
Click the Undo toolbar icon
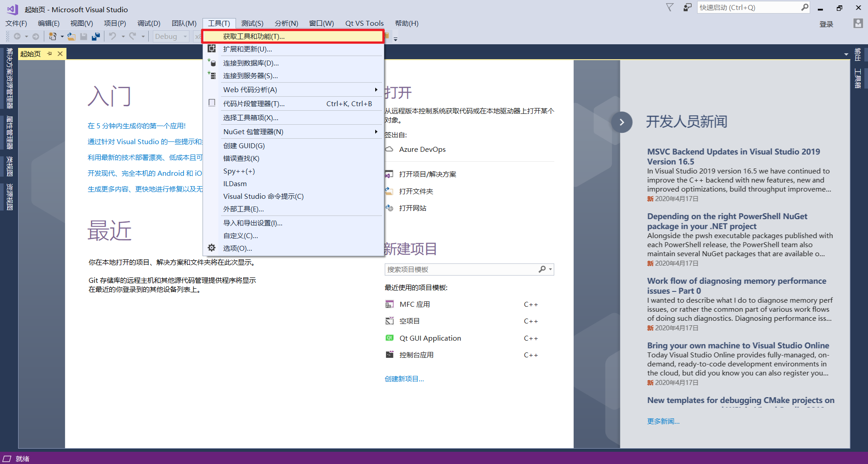[x=113, y=36]
